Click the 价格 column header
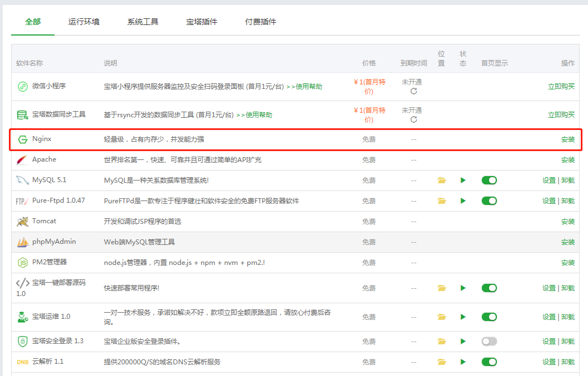 [369, 63]
